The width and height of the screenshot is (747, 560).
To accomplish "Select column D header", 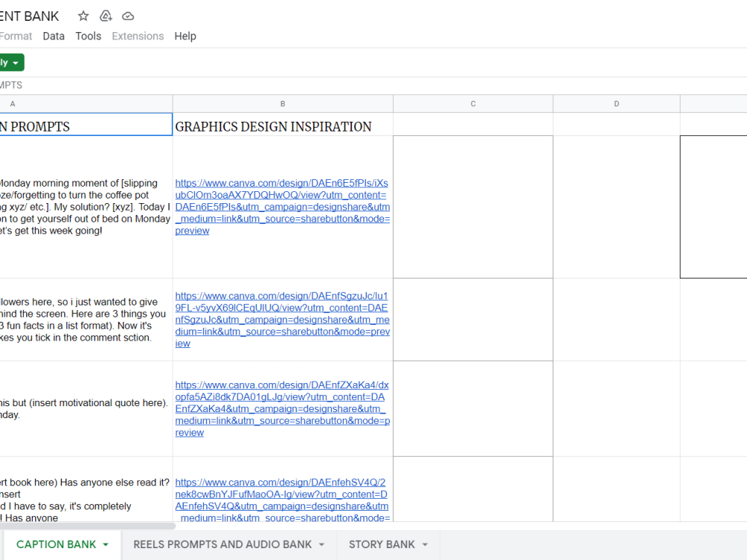I will [616, 104].
